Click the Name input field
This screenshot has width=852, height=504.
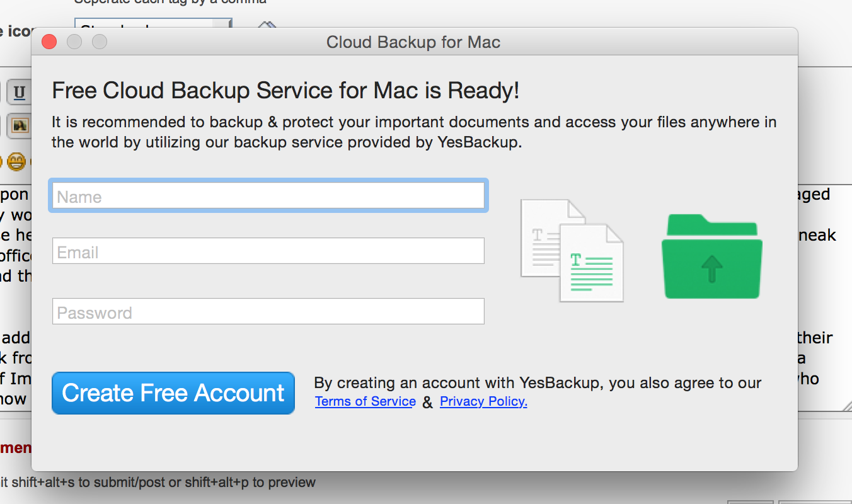(x=268, y=196)
